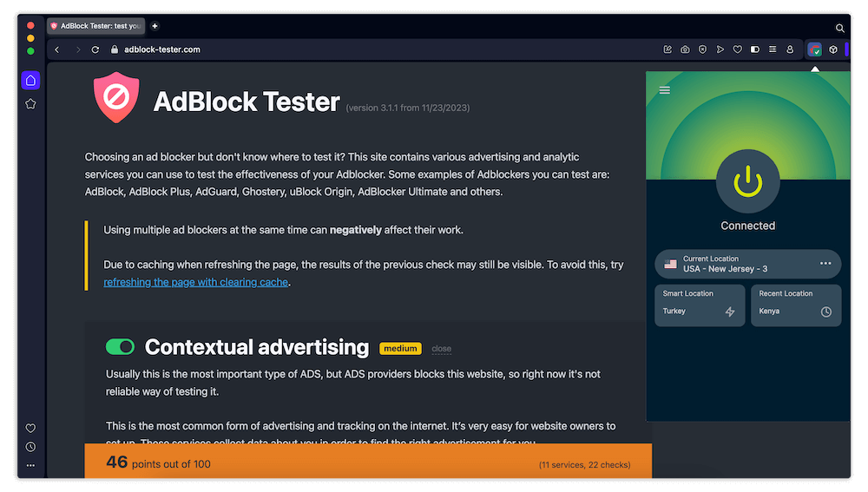The image size is (868, 492).
Task: Click the clock icon on Recent Location
Action: click(826, 312)
